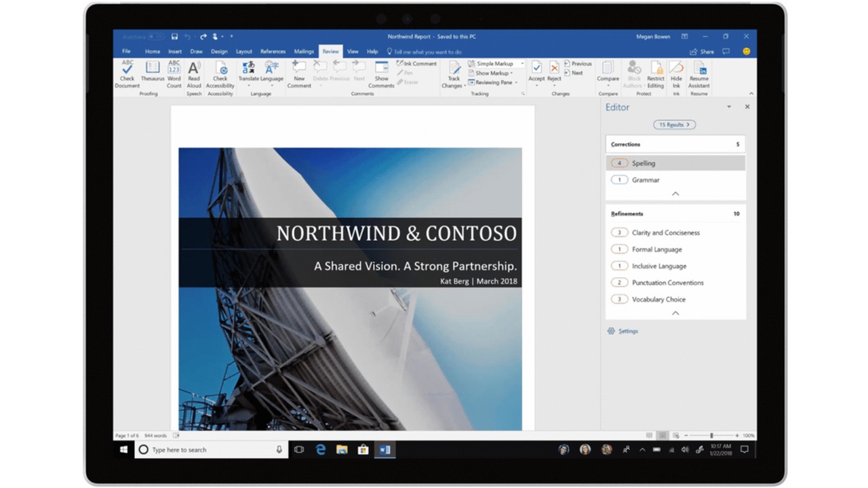868x488 pixels.
Task: Click the Word Count icon
Action: pos(174,75)
